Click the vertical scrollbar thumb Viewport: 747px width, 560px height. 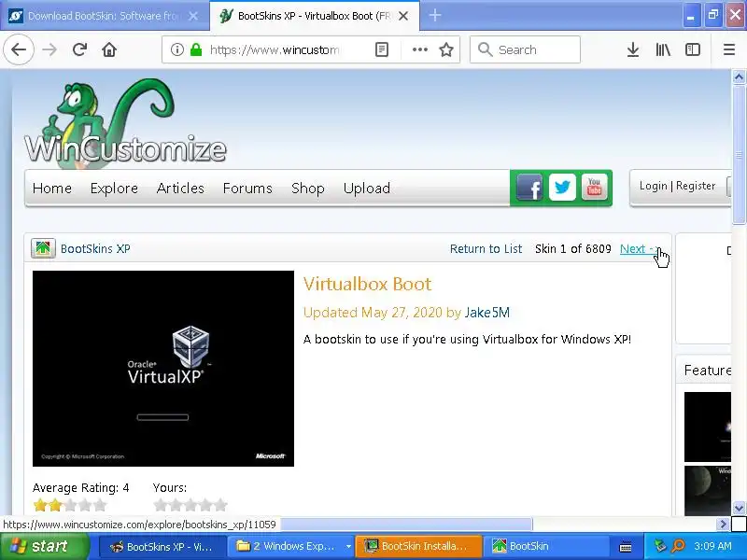(739, 154)
